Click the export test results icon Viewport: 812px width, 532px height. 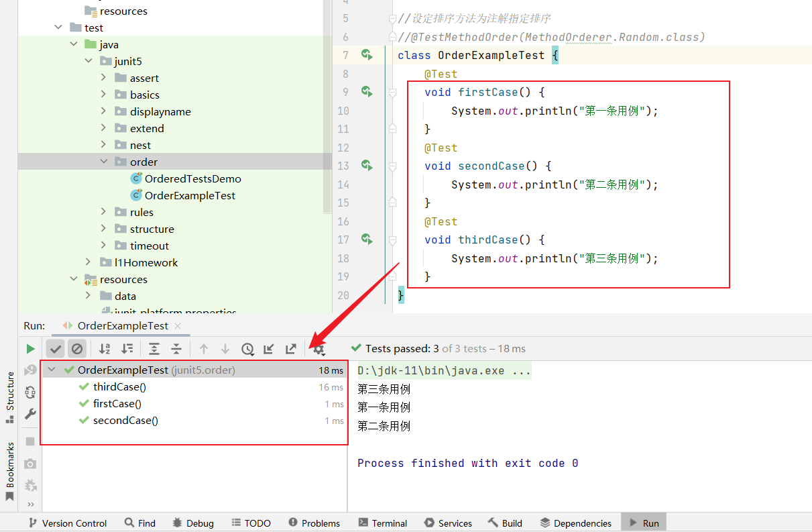click(x=291, y=349)
